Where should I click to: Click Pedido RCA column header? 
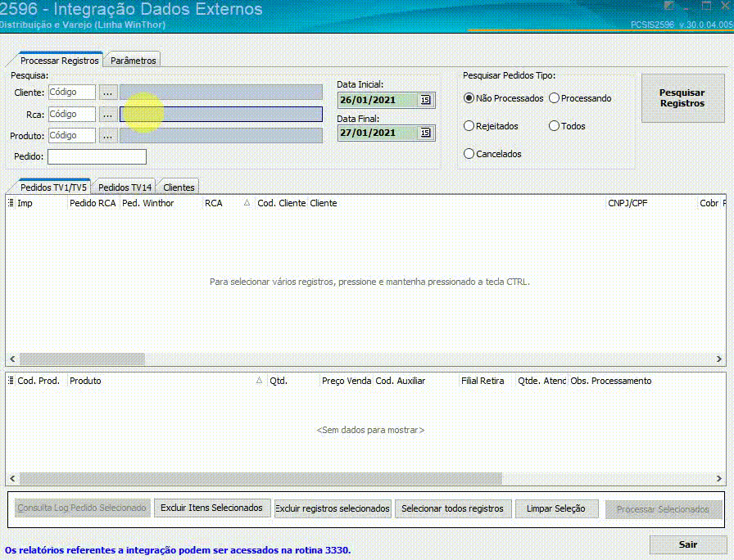(93, 203)
